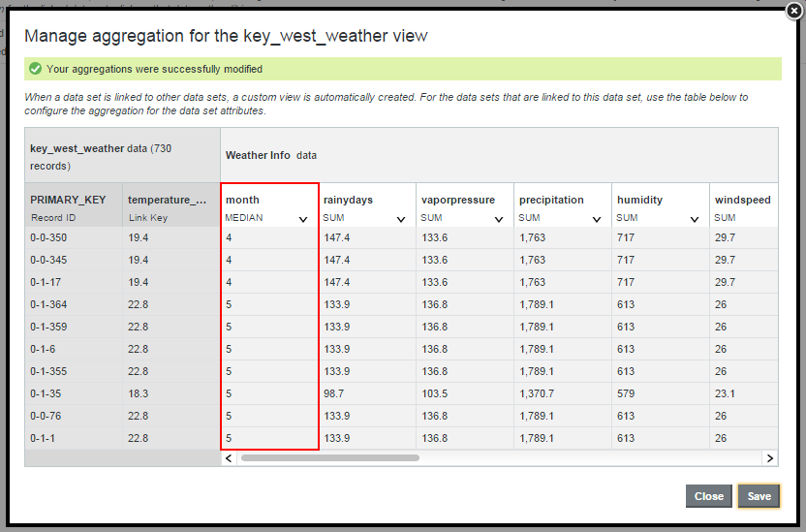Screen dimensions: 806x532
Task: Click the scroll right arrow of the table
Action: click(x=769, y=458)
